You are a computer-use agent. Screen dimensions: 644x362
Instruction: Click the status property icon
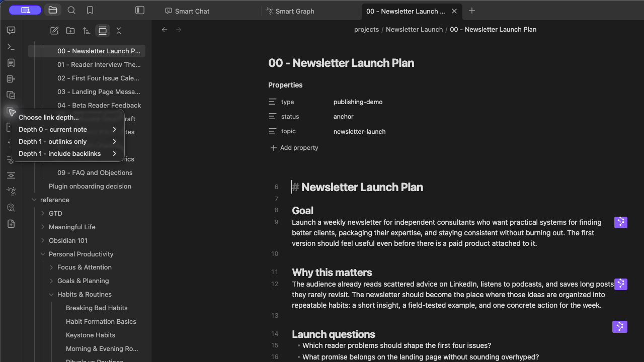(x=273, y=116)
